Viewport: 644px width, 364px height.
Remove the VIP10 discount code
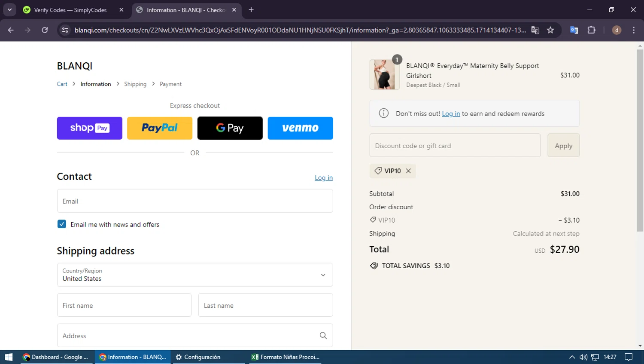[408, 171]
